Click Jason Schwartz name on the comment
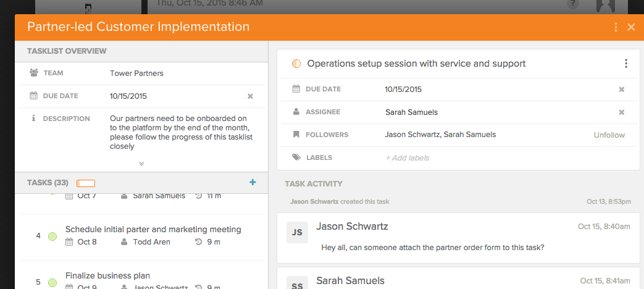644x289 pixels. click(352, 226)
